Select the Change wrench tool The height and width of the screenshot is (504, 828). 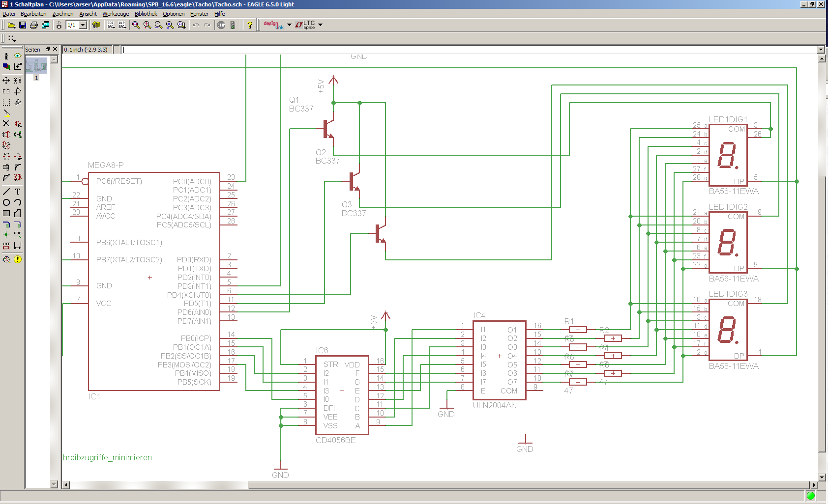(x=18, y=102)
